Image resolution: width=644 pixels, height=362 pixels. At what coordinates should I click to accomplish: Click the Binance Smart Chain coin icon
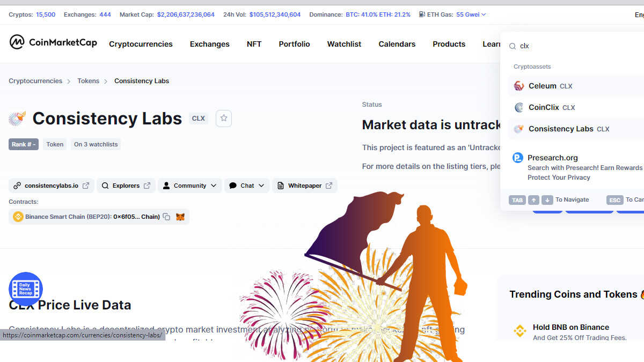click(x=18, y=217)
